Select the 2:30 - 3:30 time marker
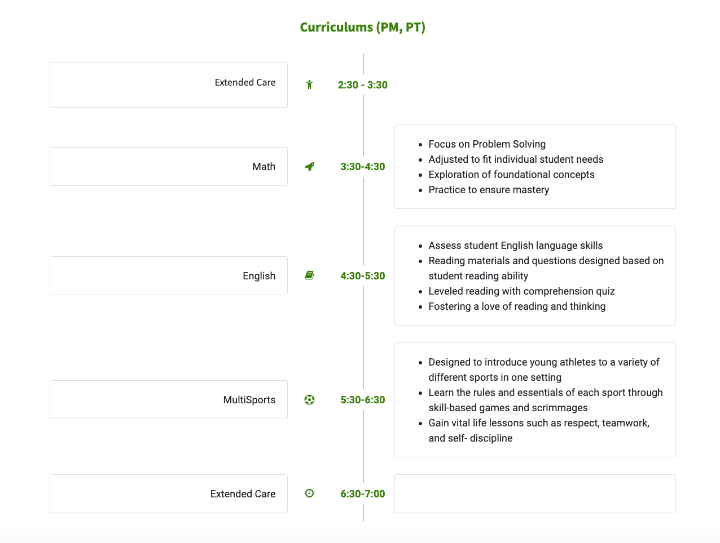This screenshot has height=543, width=720. click(362, 85)
